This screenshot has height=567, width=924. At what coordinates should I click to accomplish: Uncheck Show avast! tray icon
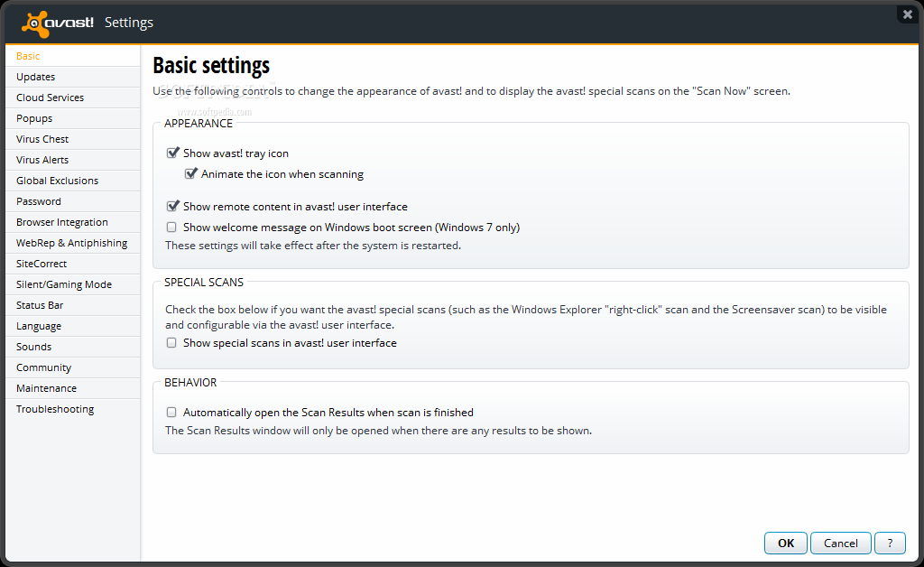[x=172, y=153]
